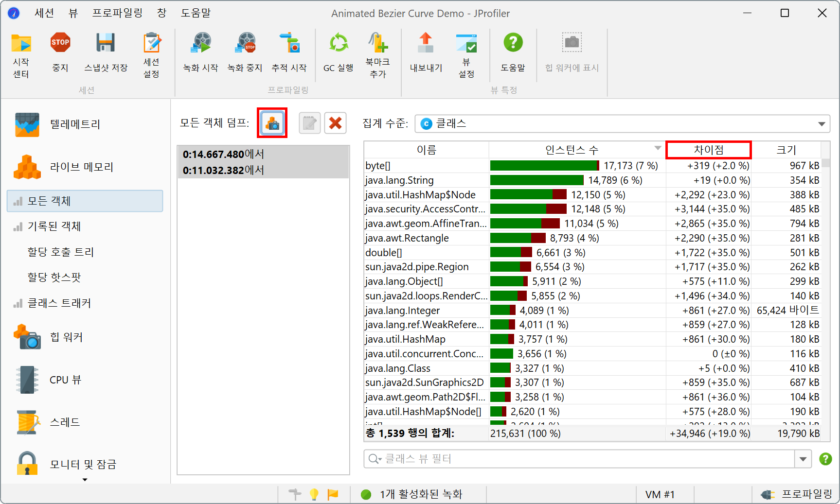Viewport: 840px width, 504px height.
Task: Click the rename dump notepad icon
Action: click(309, 123)
